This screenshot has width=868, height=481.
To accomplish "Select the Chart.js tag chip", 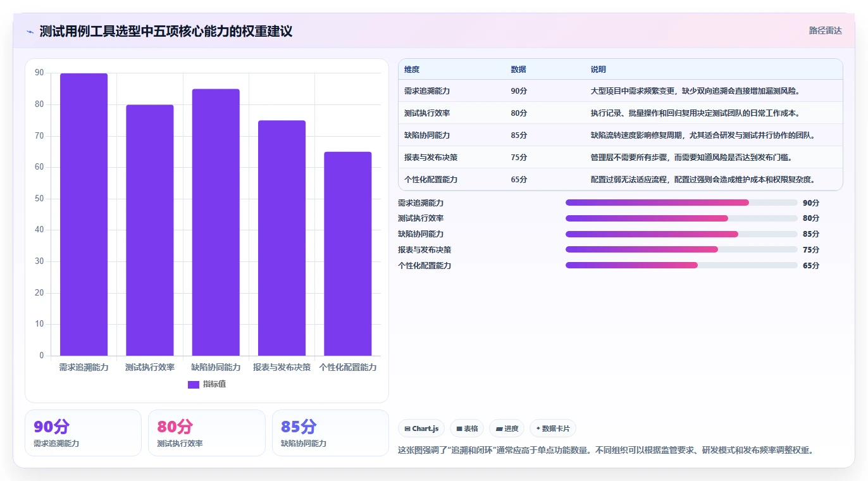I will (x=421, y=428).
